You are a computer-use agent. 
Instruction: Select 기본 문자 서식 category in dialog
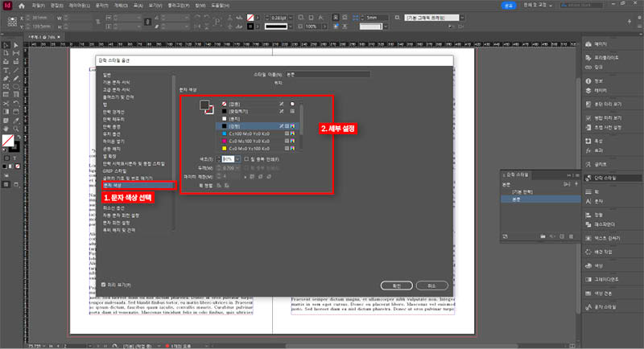point(117,83)
